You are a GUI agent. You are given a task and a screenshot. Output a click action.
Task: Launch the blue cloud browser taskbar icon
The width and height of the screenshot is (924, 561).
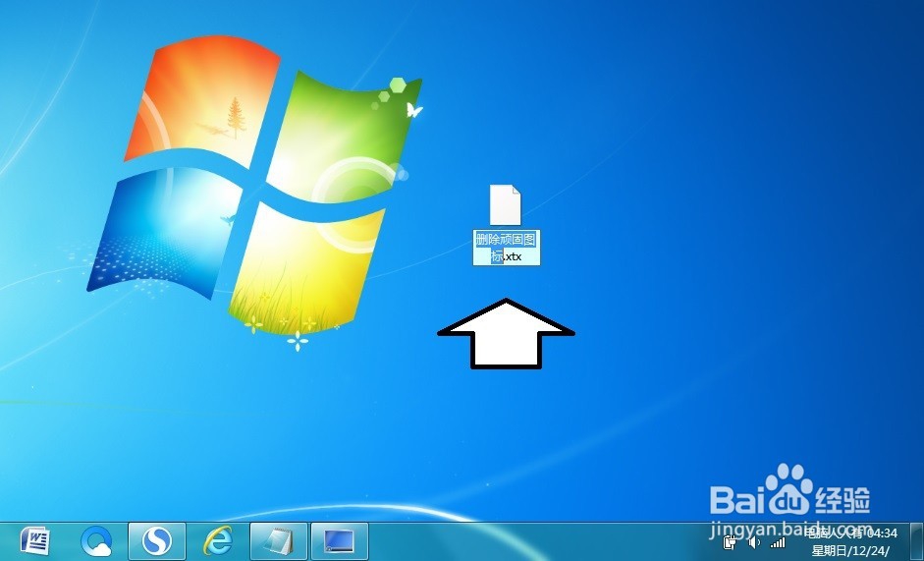point(96,541)
